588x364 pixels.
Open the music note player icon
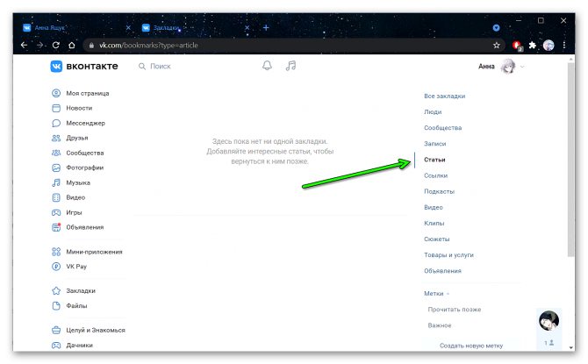pyautogui.click(x=291, y=66)
